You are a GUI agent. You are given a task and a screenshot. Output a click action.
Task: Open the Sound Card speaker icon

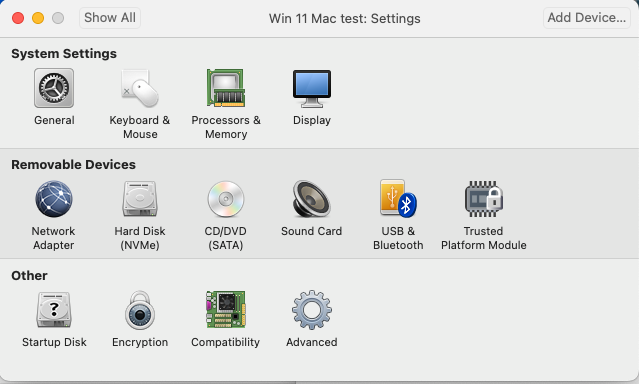pyautogui.click(x=312, y=199)
